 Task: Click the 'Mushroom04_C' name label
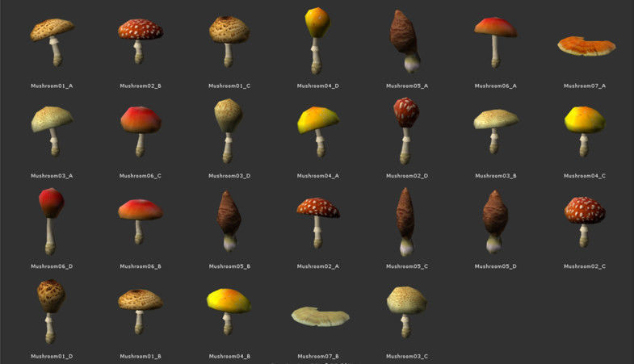(585, 176)
